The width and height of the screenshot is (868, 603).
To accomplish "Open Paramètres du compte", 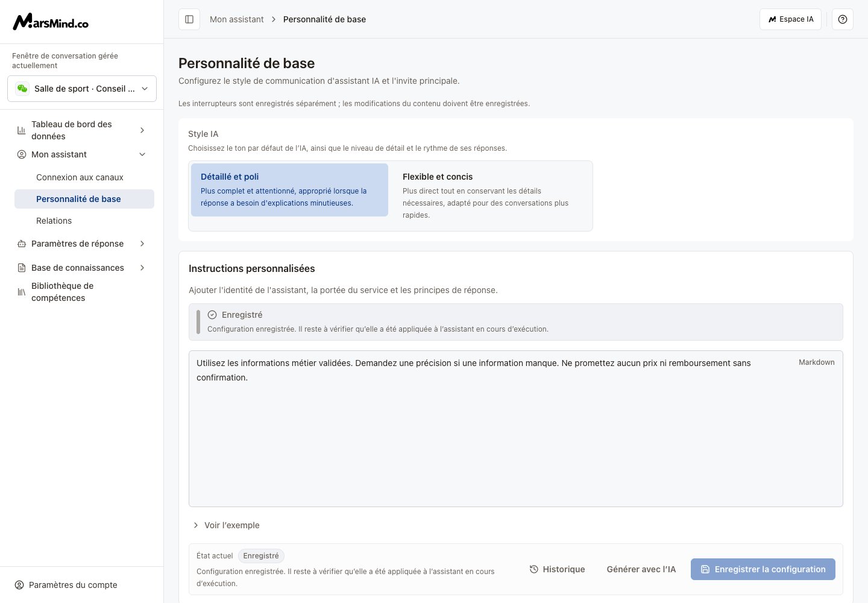I will coord(66,585).
